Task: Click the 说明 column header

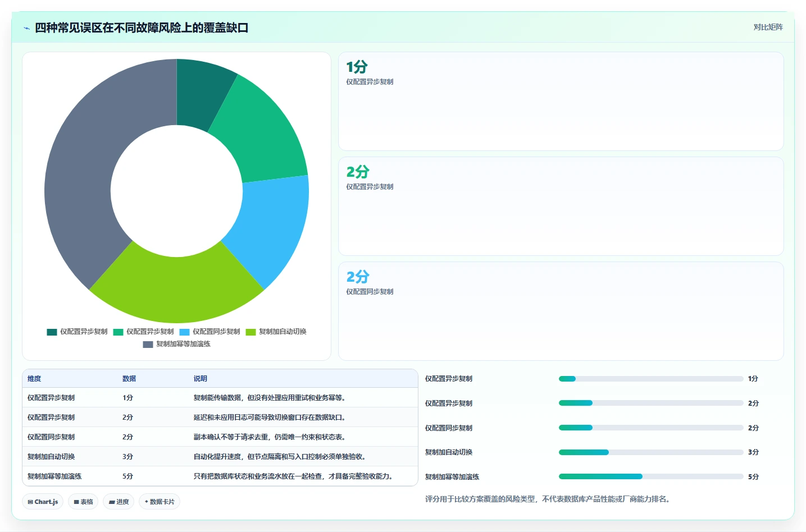Action: [201, 379]
